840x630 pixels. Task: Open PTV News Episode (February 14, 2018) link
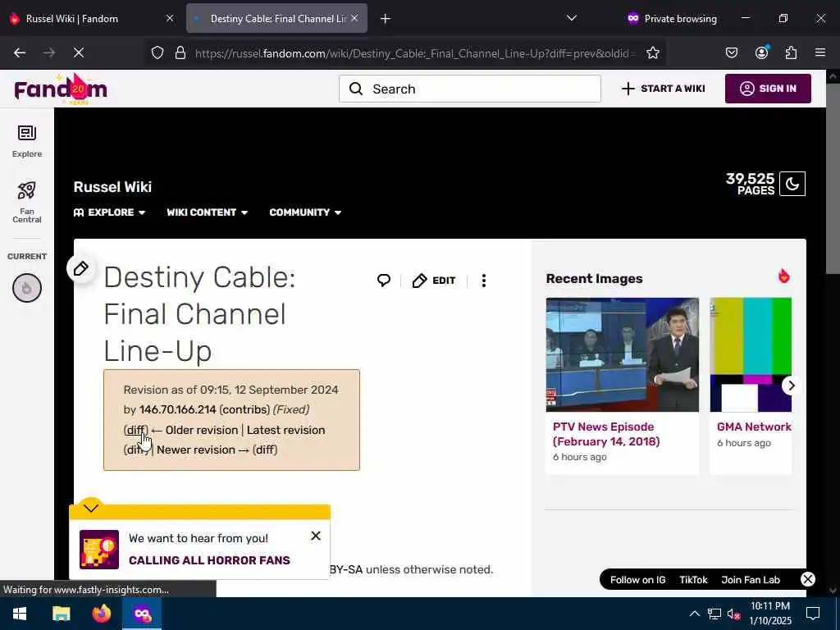point(606,434)
